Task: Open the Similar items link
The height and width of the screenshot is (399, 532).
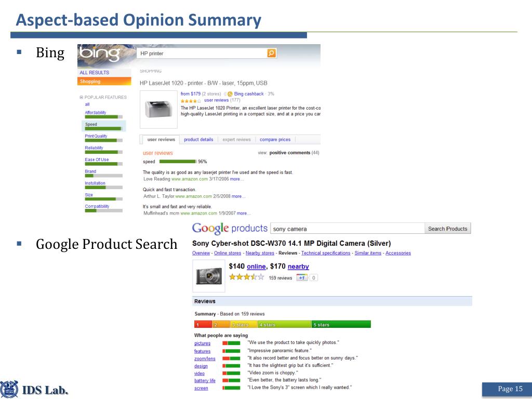Action: coord(368,253)
